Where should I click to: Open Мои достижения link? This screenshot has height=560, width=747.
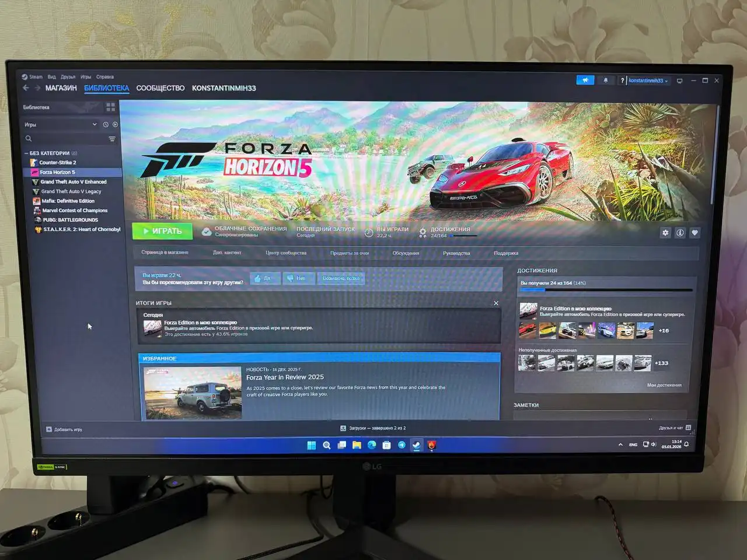point(665,385)
